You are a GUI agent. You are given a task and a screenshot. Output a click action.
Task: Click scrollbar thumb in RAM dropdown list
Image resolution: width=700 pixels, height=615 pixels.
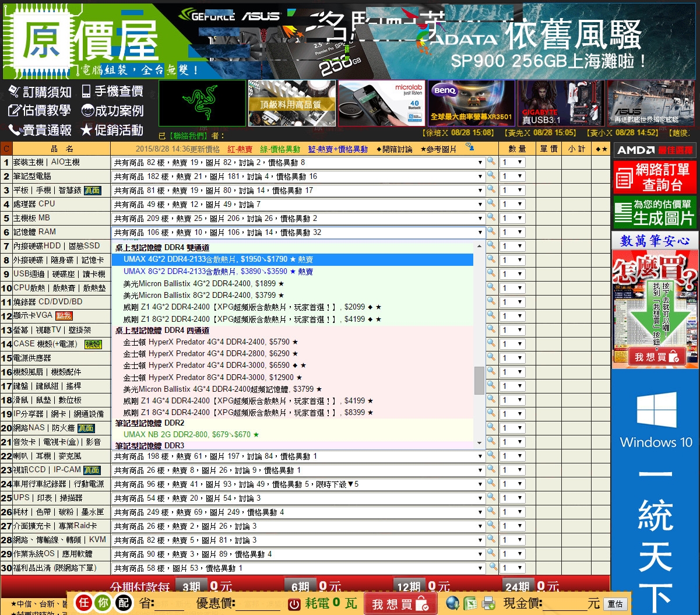pos(479,380)
